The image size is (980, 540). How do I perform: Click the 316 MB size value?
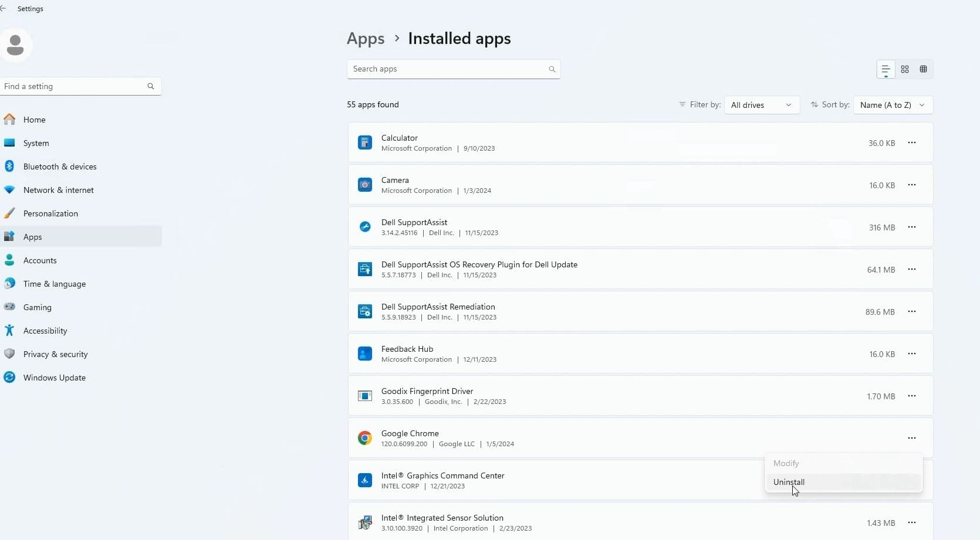(x=882, y=227)
